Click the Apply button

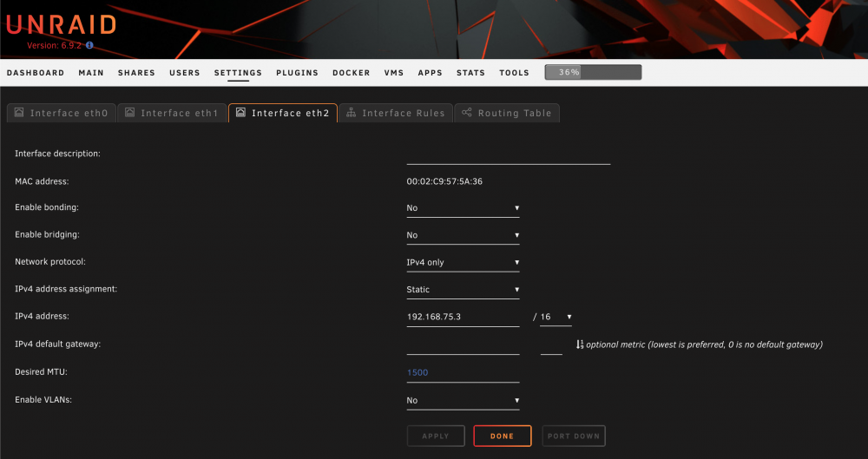coord(436,436)
